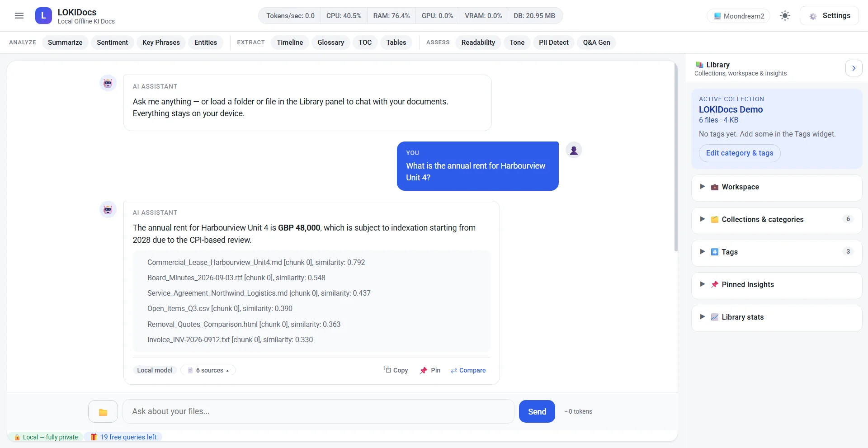Run the Summarize analysis
The height and width of the screenshot is (448, 868).
point(65,42)
